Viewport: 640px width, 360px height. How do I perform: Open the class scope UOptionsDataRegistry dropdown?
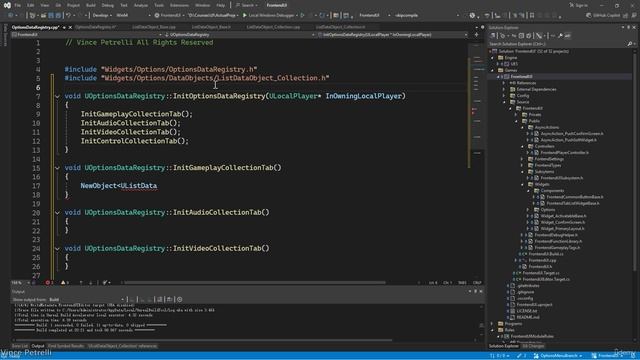tap(240, 35)
